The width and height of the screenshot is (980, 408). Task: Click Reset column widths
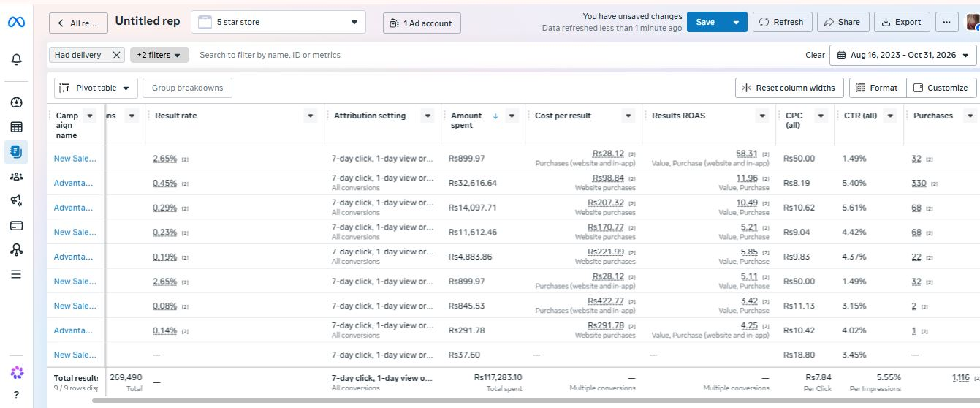pos(789,88)
